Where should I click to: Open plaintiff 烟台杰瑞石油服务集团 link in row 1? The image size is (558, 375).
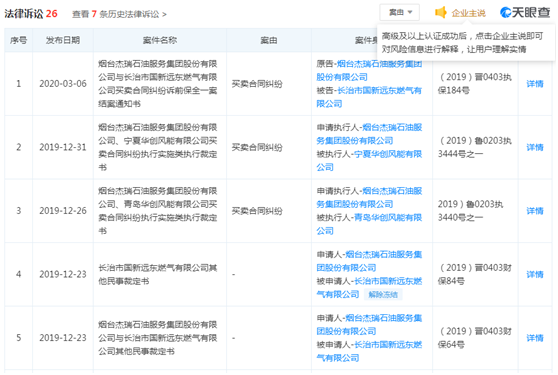(x=369, y=70)
